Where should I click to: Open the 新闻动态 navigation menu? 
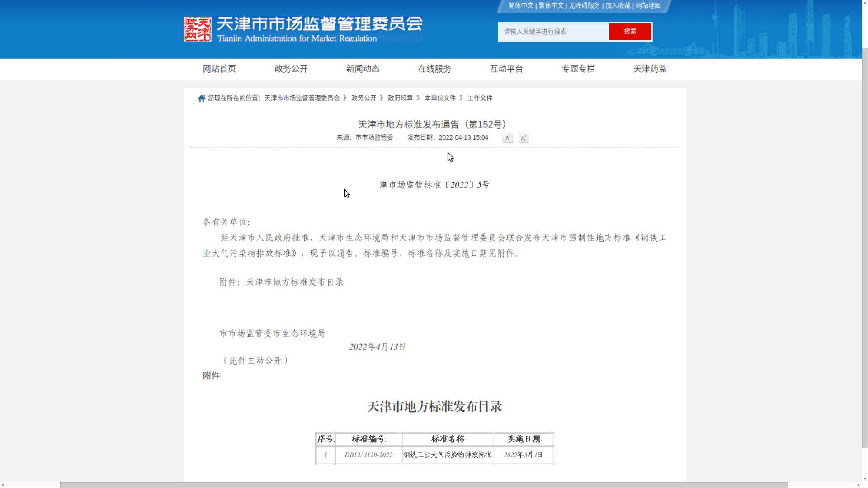[363, 69]
